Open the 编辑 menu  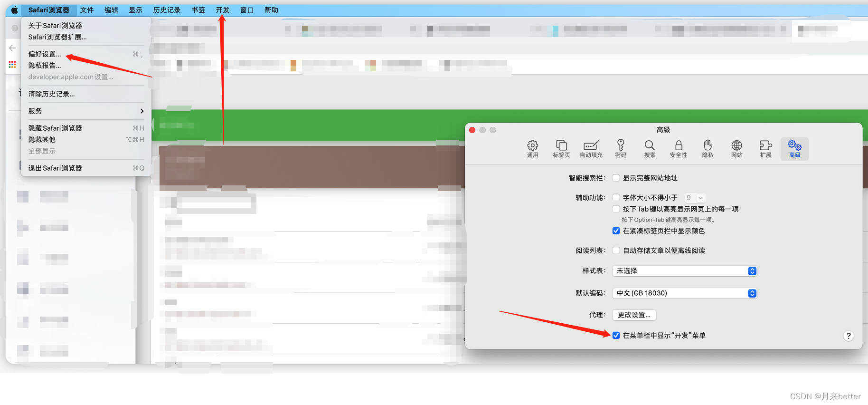click(x=111, y=10)
